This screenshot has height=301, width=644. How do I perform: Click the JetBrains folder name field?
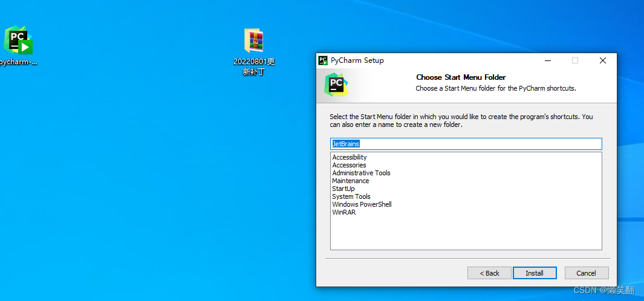click(466, 144)
